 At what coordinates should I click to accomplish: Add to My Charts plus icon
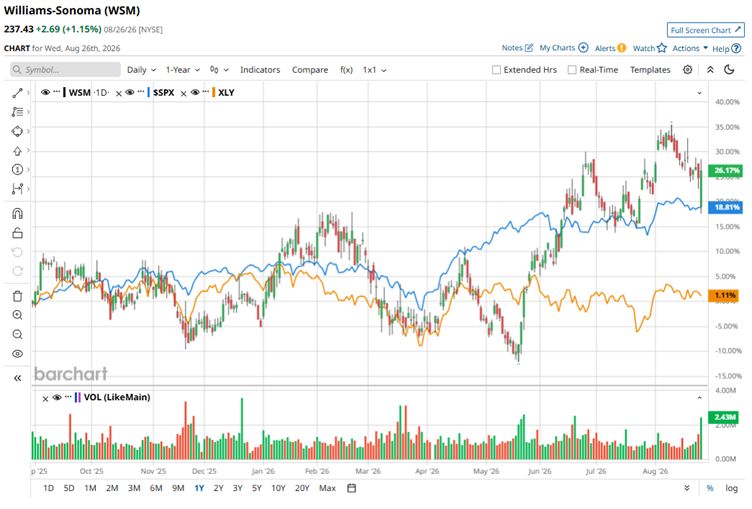point(583,47)
